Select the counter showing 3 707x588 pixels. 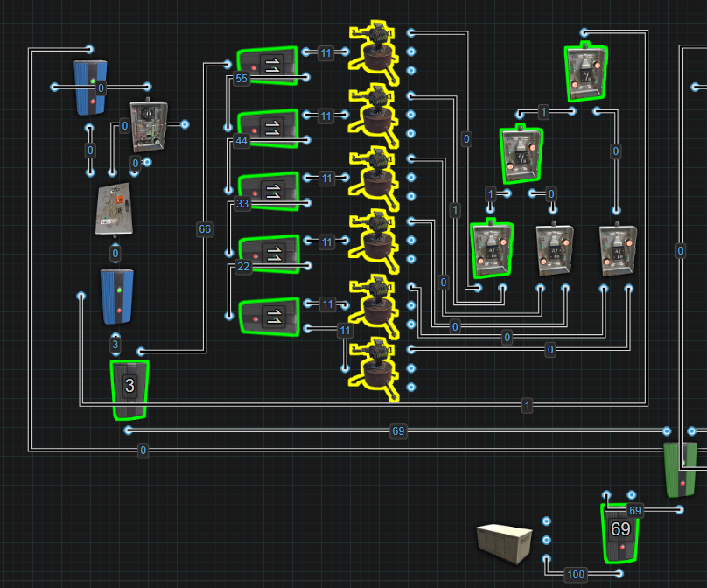coord(129,389)
